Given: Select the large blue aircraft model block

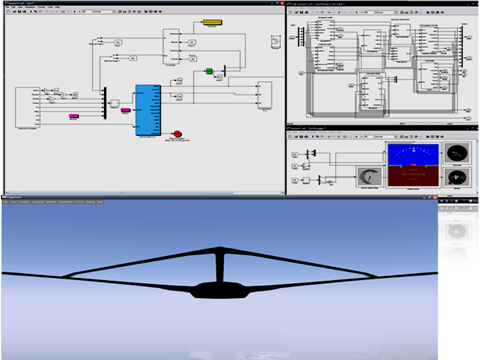Looking at the screenshot, I should pos(148,110).
